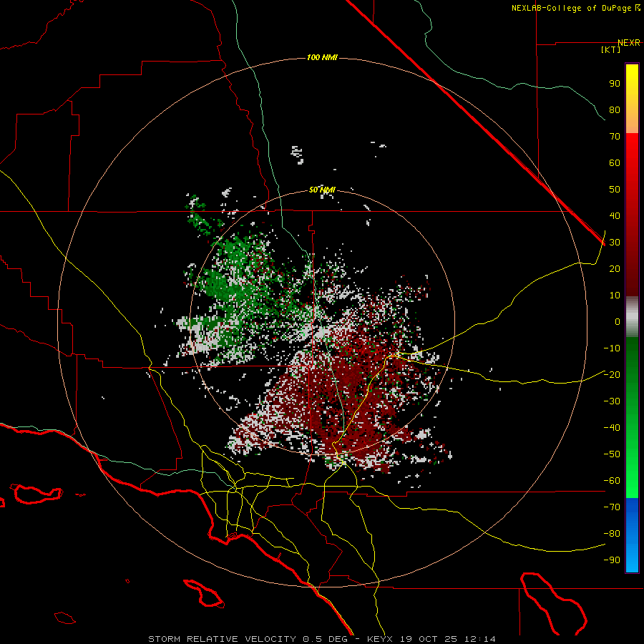
Task: Click the 60 value on the velocity scale
Action: (x=615, y=162)
